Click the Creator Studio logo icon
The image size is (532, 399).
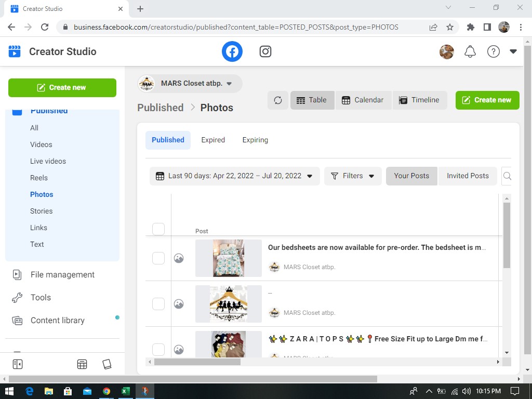point(15,51)
